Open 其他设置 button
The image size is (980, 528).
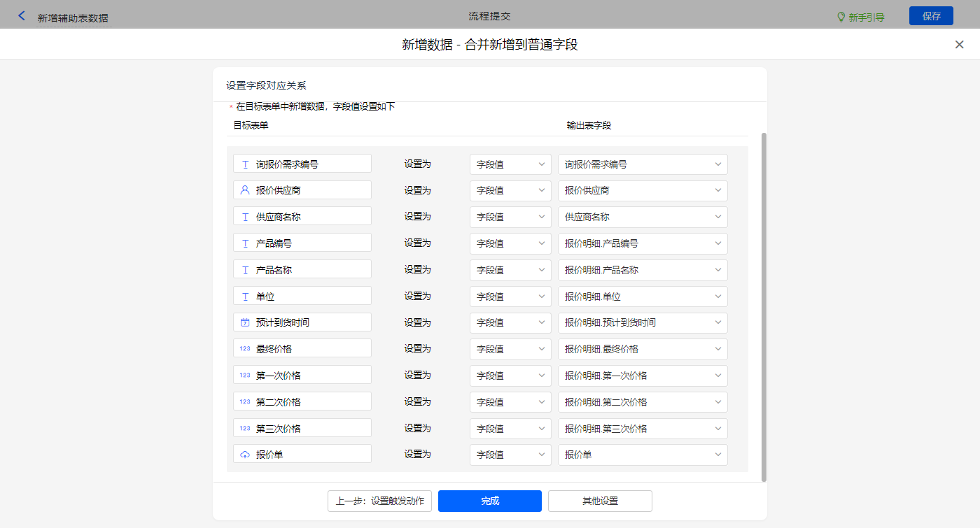point(600,501)
